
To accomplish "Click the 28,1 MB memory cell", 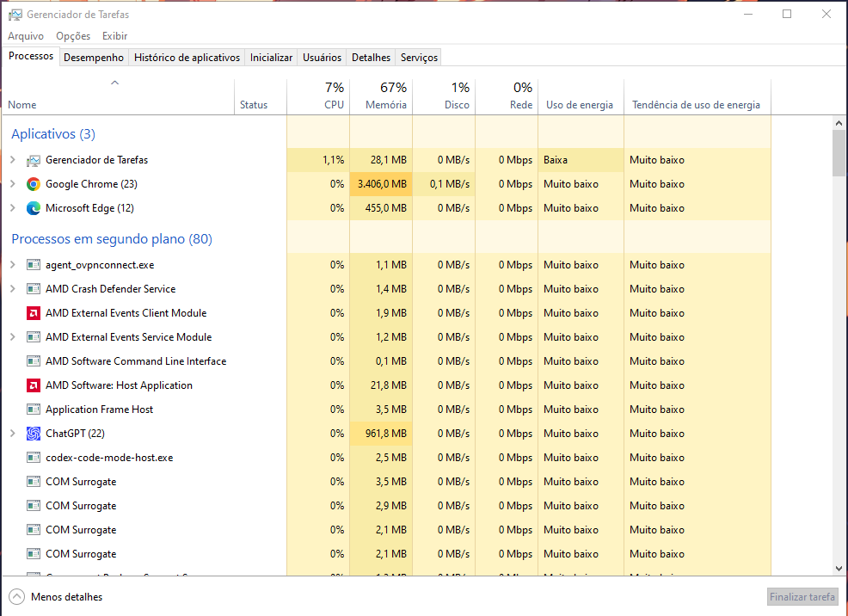I will pos(381,160).
